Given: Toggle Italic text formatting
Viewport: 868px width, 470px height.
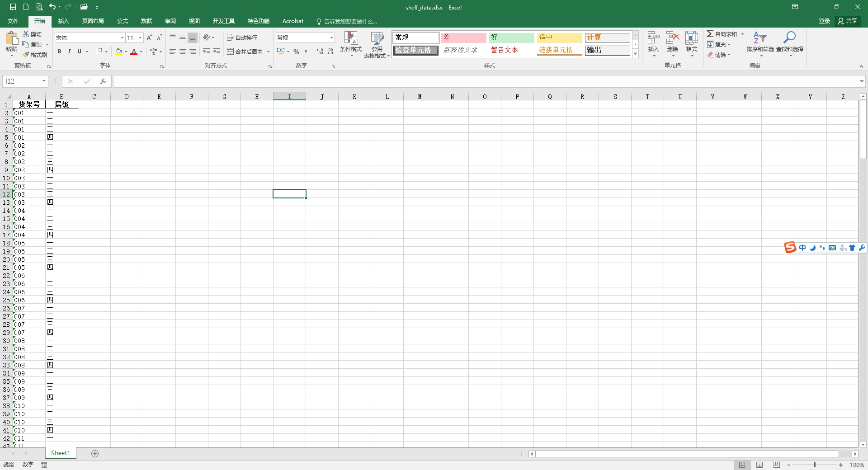Looking at the screenshot, I should point(69,52).
